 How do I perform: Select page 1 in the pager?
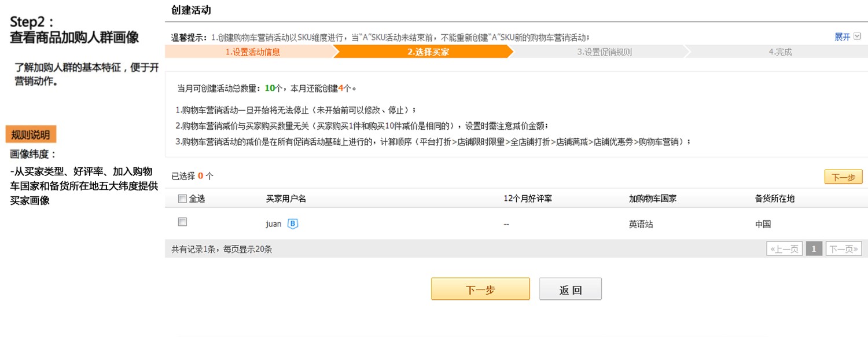tap(813, 248)
